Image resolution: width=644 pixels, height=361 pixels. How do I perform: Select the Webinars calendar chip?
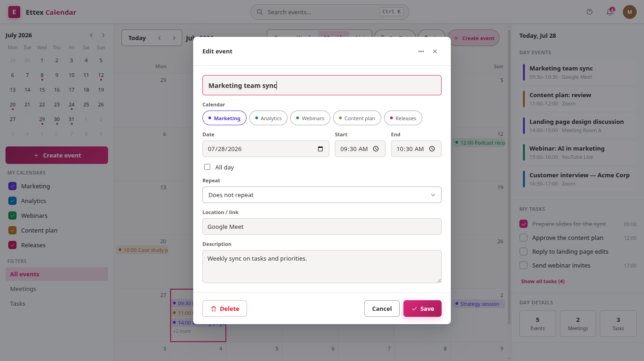[310, 118]
